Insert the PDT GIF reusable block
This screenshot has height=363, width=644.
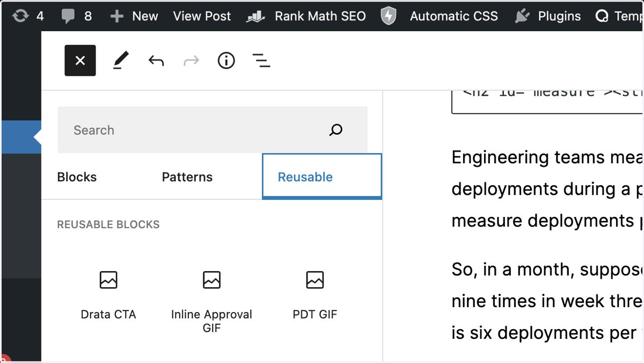(x=315, y=295)
